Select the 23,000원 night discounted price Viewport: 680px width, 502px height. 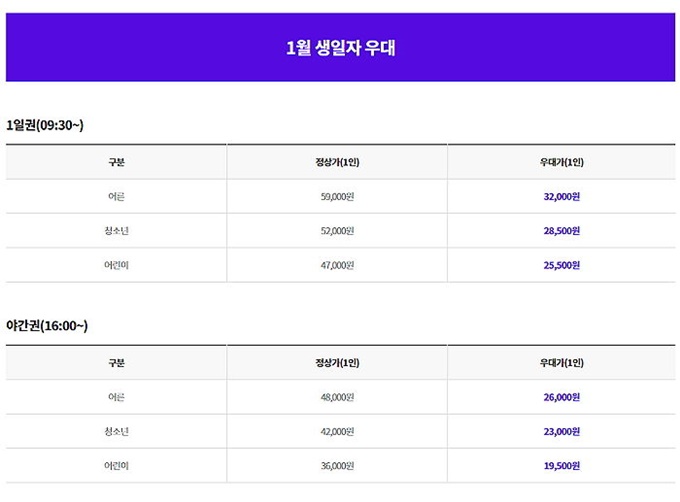562,431
